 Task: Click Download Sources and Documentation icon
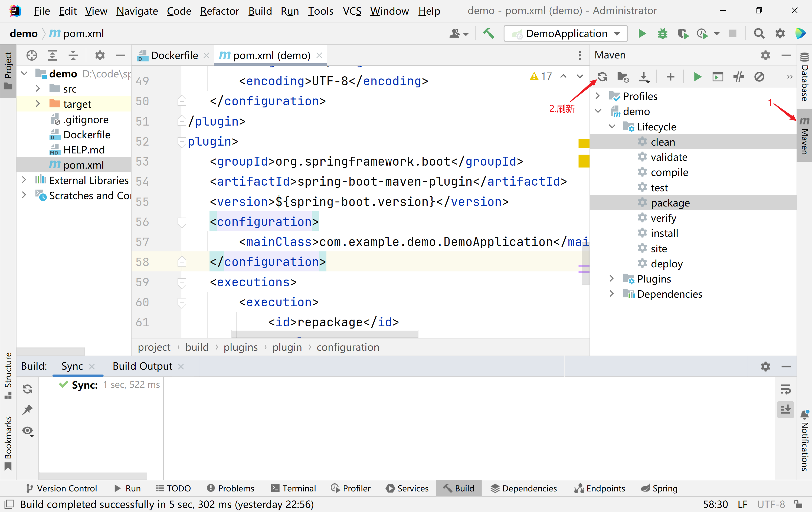(644, 77)
